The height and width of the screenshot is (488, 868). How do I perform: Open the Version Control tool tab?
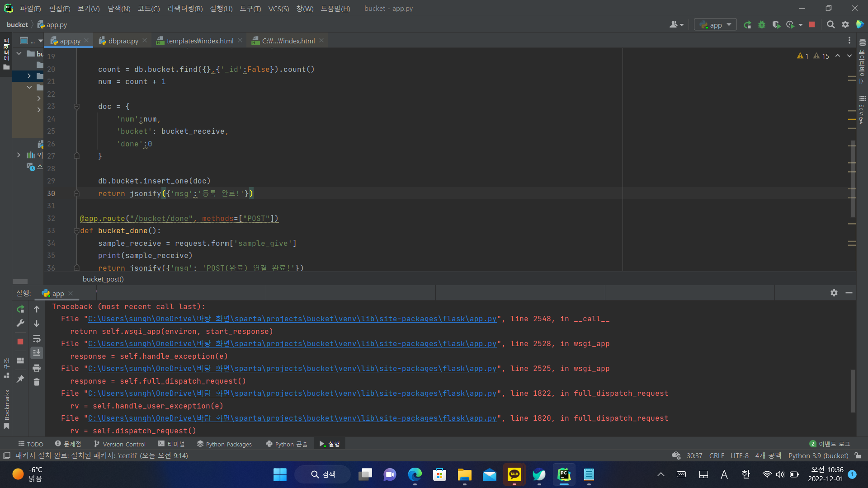coord(120,444)
